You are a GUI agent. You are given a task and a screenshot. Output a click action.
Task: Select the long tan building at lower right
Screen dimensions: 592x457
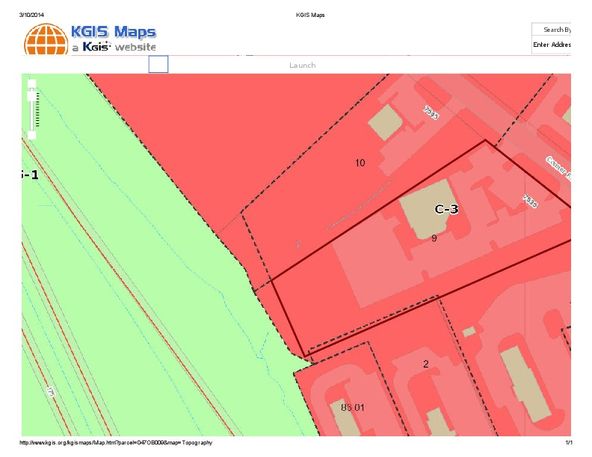[526, 384]
